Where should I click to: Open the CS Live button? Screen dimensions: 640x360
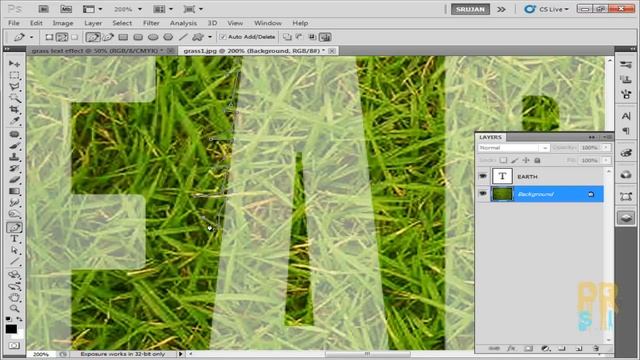[x=547, y=9]
